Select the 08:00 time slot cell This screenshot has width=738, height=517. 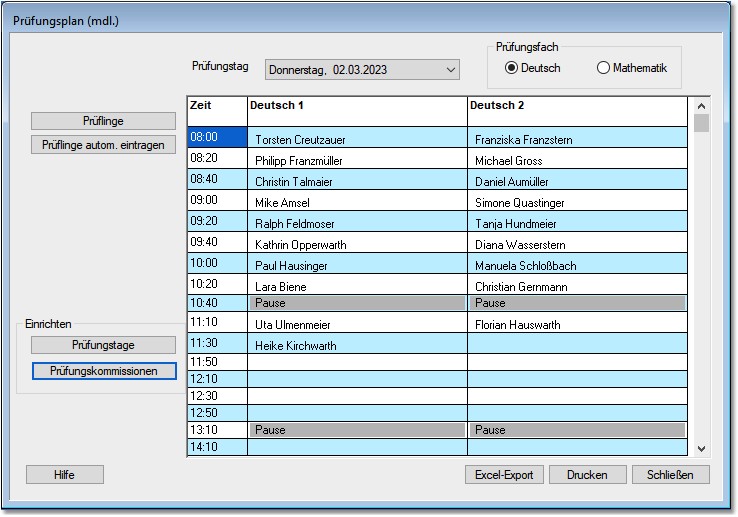click(216, 138)
